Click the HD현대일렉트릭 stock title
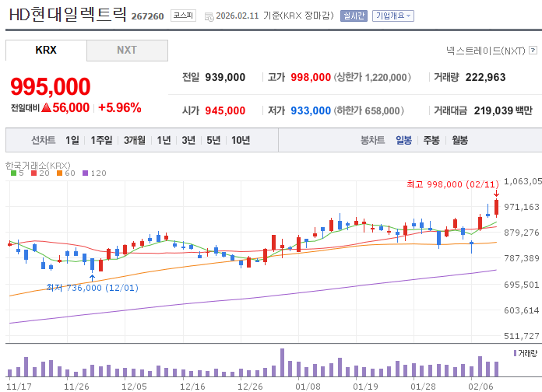The image size is (542, 392). 68,15
